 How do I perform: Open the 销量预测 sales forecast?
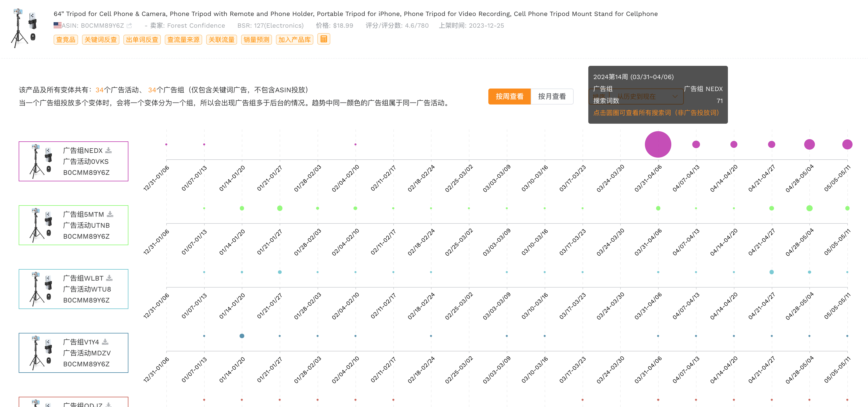[x=257, y=40]
